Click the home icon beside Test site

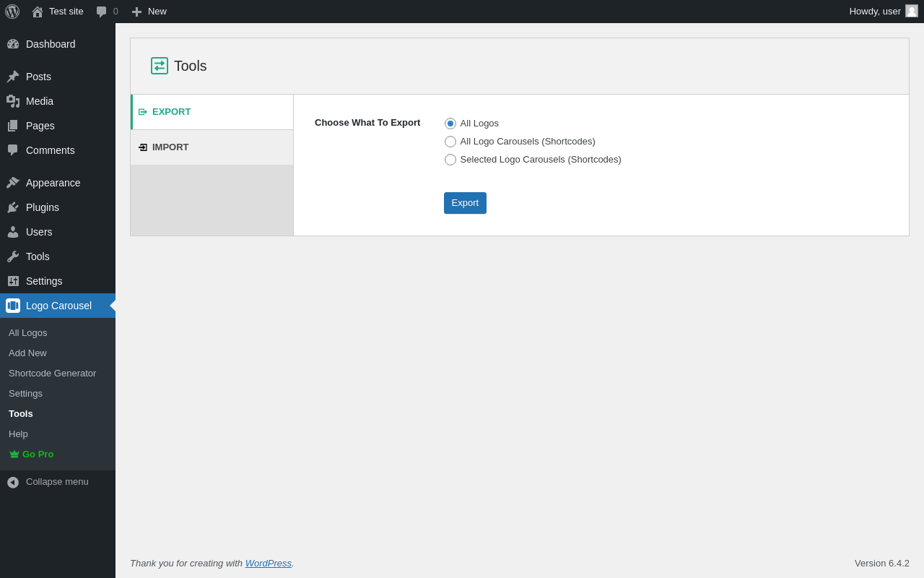tap(38, 12)
